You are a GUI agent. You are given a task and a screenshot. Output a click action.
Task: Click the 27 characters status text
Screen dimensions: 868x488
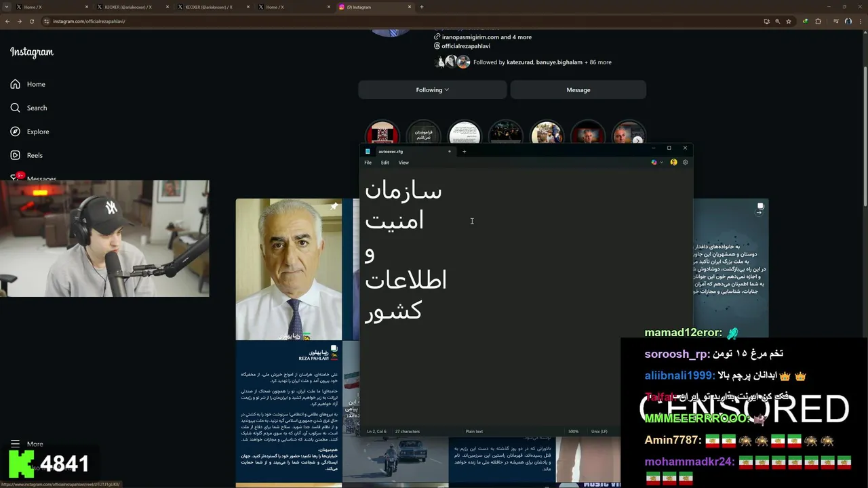point(407,432)
